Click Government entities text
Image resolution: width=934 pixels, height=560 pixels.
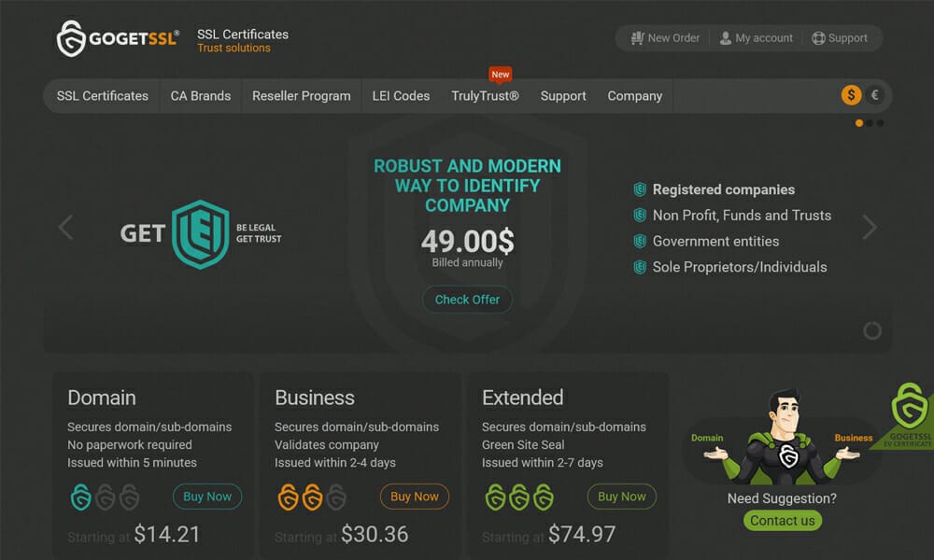[716, 241]
